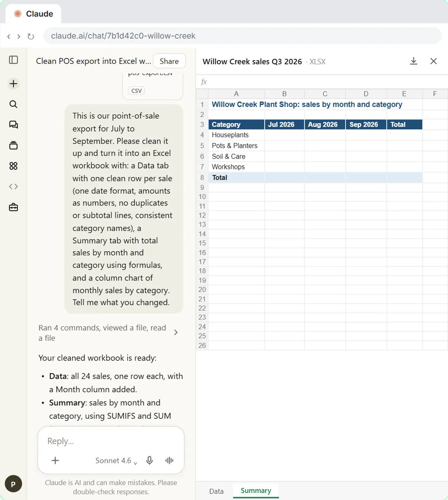This screenshot has width=448, height=500.
Task: Start dictation with microphone icon
Action: pyautogui.click(x=149, y=460)
